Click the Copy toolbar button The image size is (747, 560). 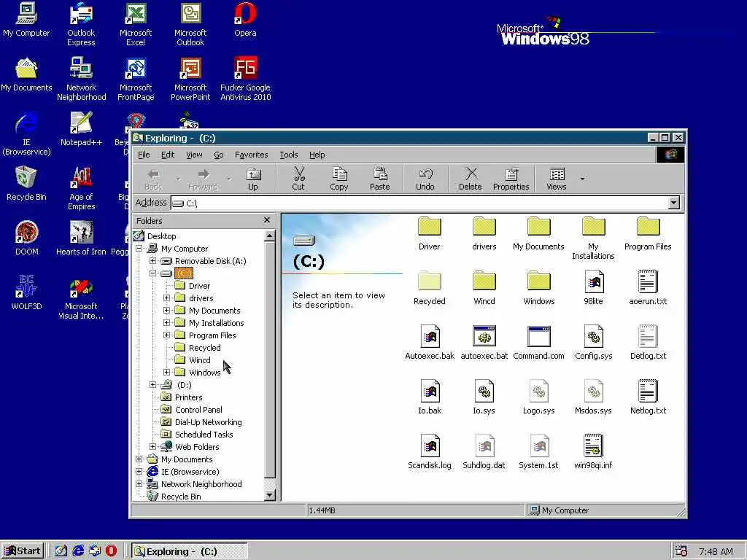click(338, 179)
